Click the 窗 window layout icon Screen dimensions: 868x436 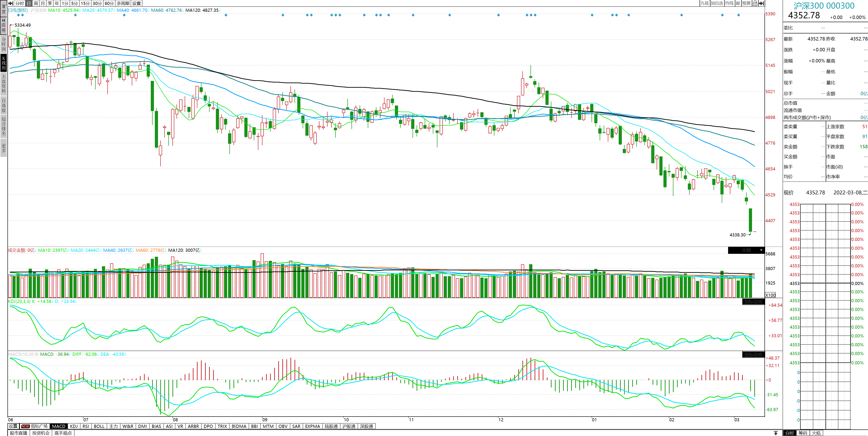click(738, 3)
